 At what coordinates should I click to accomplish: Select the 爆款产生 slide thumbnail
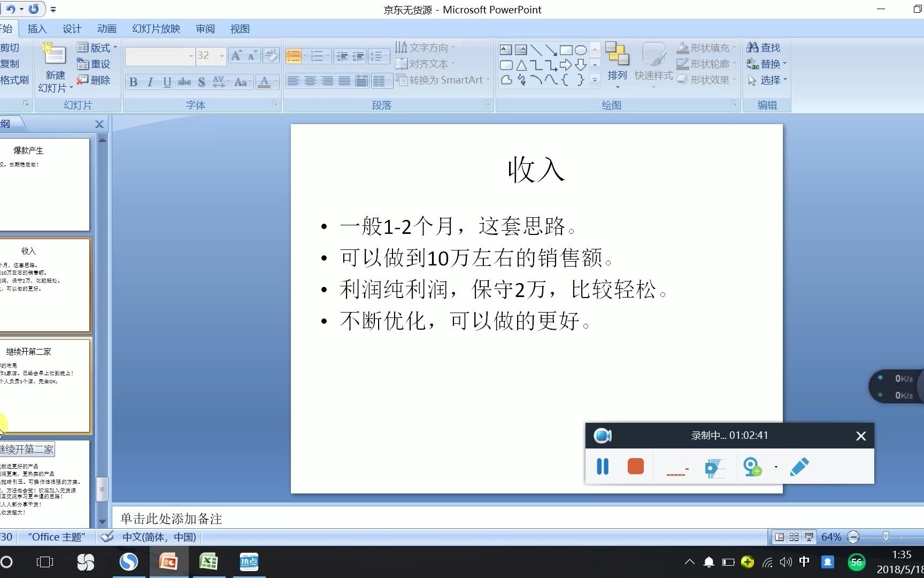[44, 185]
